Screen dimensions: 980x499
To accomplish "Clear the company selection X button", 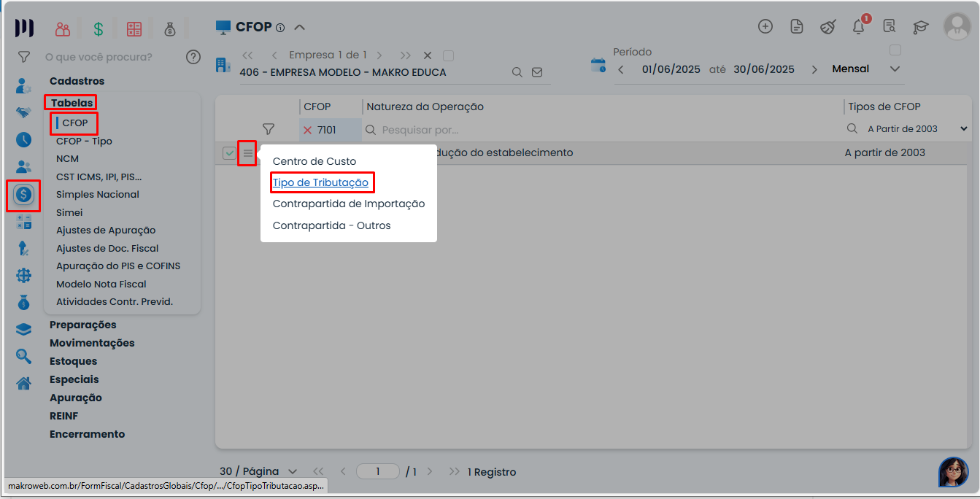I will [428, 55].
